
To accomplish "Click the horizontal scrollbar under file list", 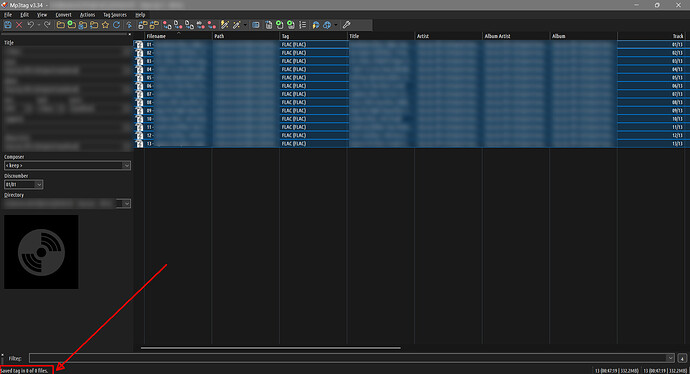I will pos(271,348).
